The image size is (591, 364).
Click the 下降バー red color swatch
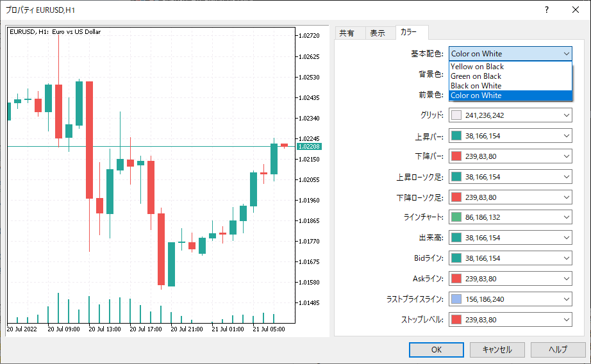[x=456, y=156]
